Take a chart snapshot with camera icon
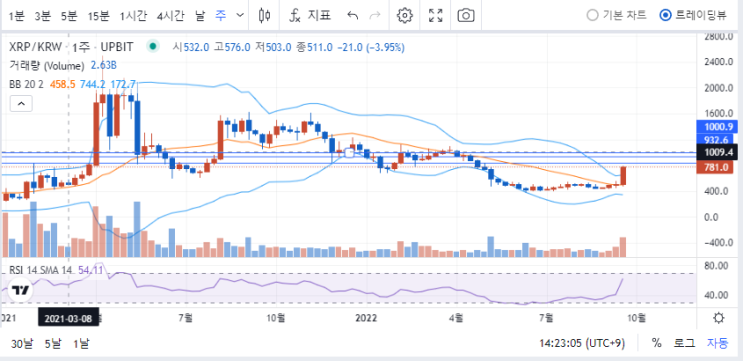Image resolution: width=743 pixels, height=361 pixels. 466,15
